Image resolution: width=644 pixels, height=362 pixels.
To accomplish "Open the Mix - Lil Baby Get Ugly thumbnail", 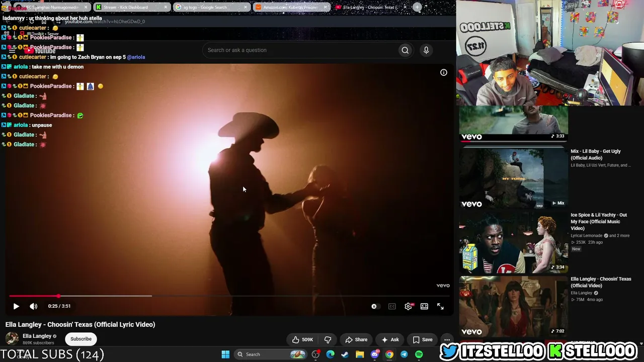I will (x=513, y=177).
